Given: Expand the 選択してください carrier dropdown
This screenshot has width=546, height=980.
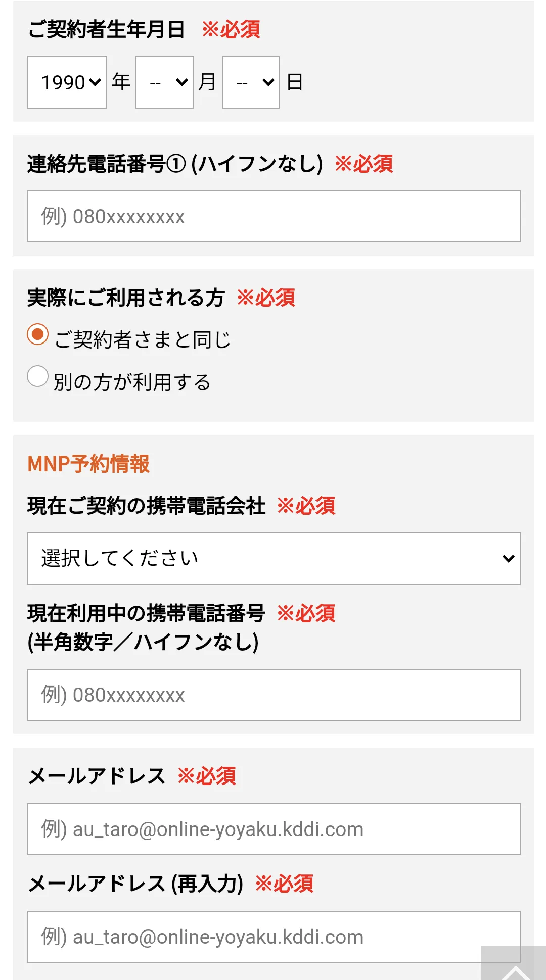Looking at the screenshot, I should tap(274, 559).
